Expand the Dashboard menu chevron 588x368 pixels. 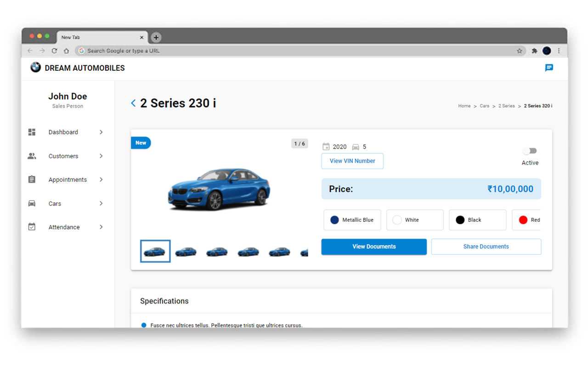101,132
